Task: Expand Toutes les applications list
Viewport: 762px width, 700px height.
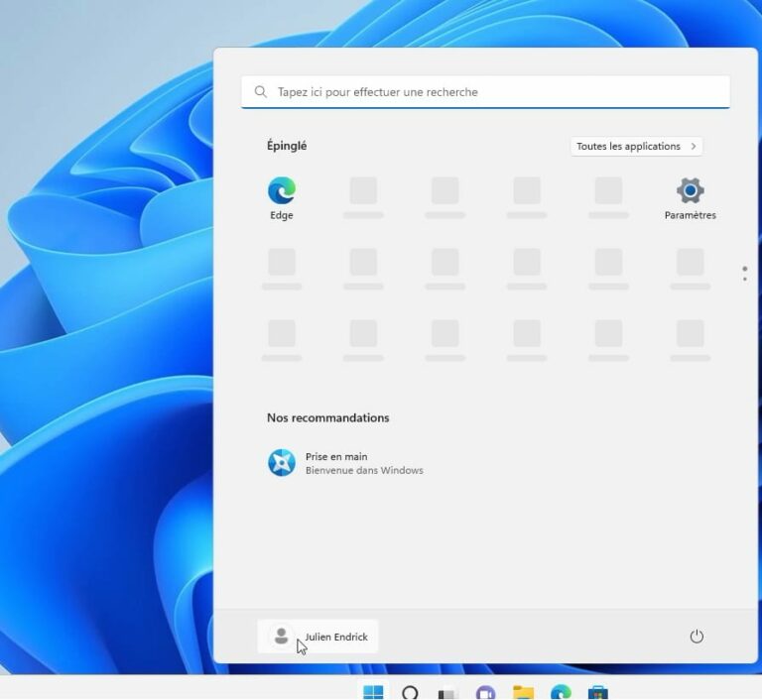Action: [x=636, y=146]
